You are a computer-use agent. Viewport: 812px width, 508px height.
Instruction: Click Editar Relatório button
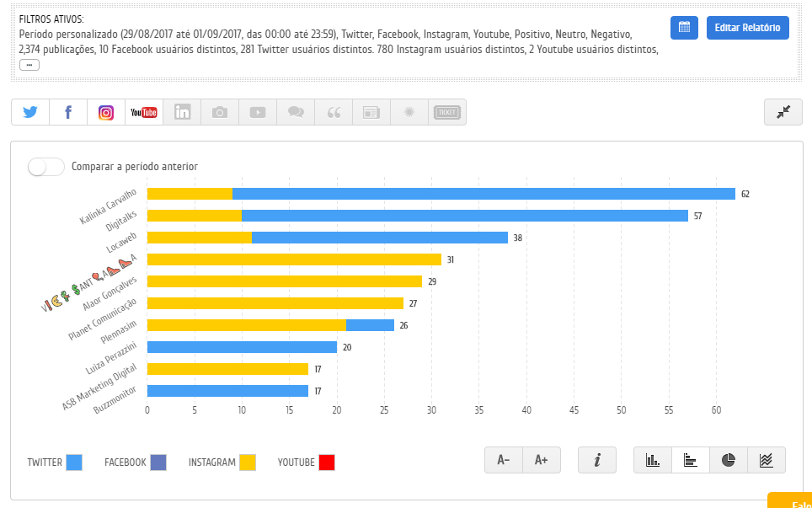(747, 28)
